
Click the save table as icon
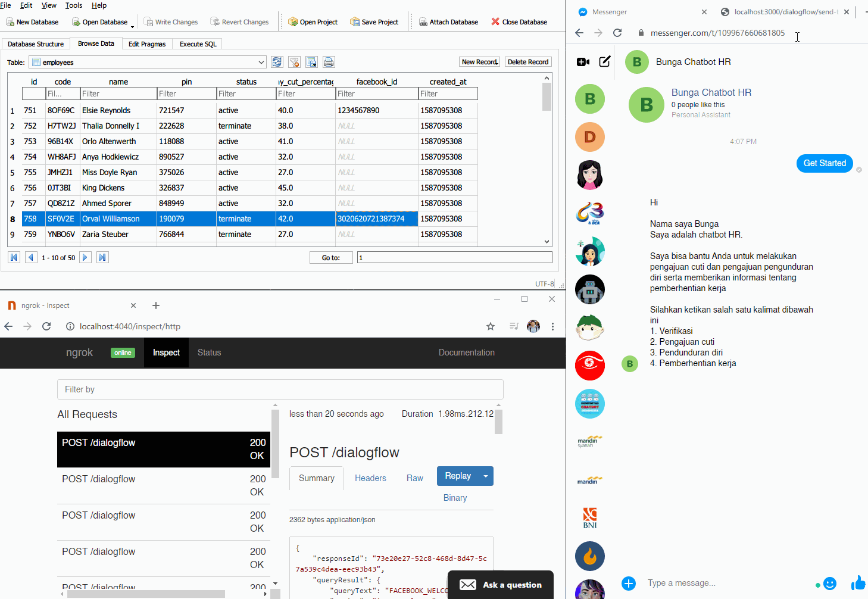coord(311,62)
